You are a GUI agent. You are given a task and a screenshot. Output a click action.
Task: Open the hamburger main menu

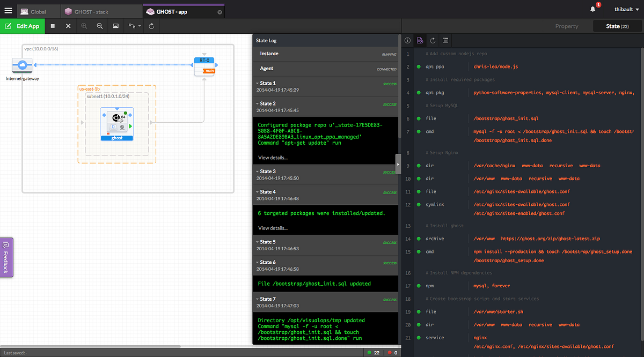coord(8,11)
